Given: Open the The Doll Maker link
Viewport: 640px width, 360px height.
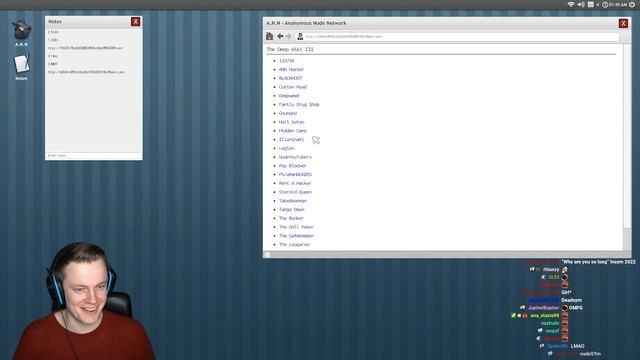Looking at the screenshot, I should 296,227.
